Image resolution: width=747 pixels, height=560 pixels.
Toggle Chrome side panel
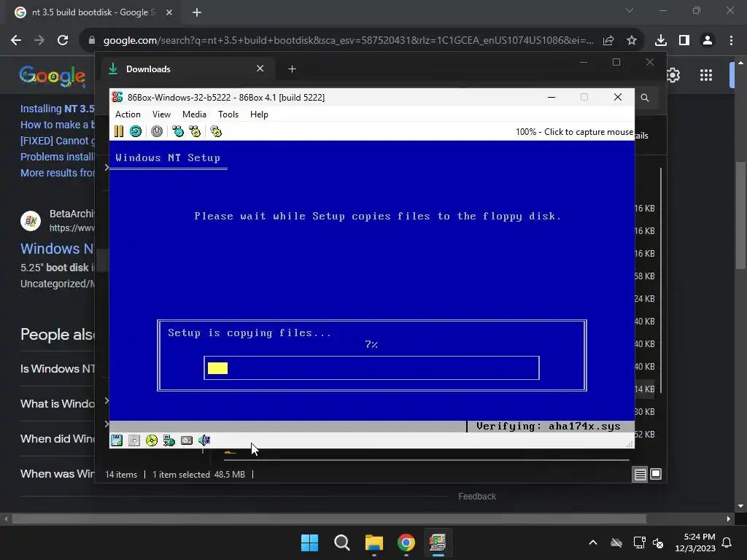tap(684, 41)
